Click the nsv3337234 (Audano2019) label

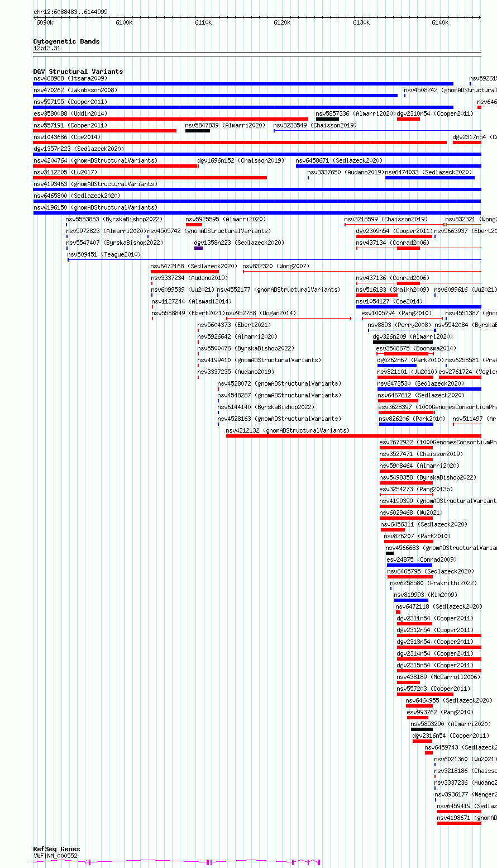point(189,278)
